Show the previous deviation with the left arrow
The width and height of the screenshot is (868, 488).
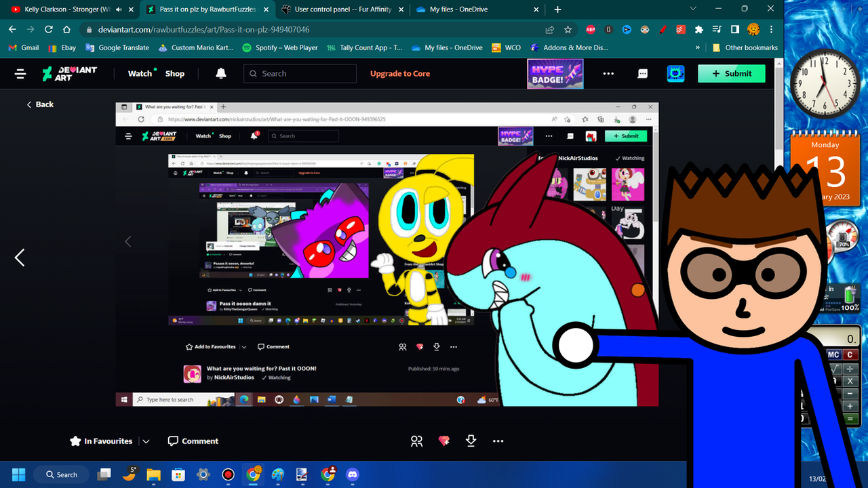[20, 258]
